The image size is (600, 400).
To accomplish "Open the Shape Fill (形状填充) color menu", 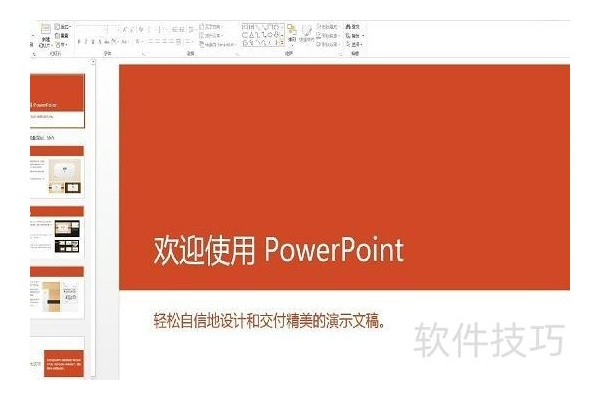I will pyautogui.click(x=328, y=27).
